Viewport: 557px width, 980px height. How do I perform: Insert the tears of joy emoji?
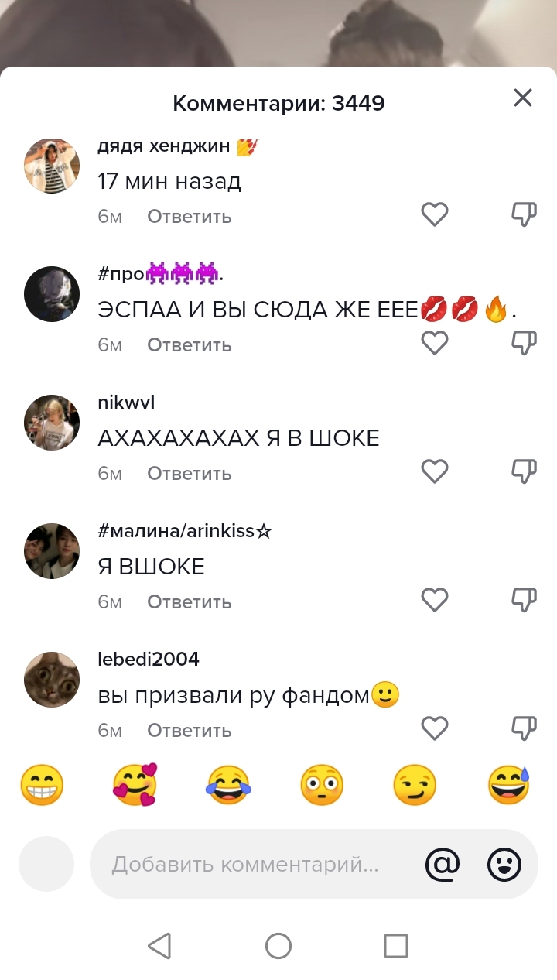228,785
